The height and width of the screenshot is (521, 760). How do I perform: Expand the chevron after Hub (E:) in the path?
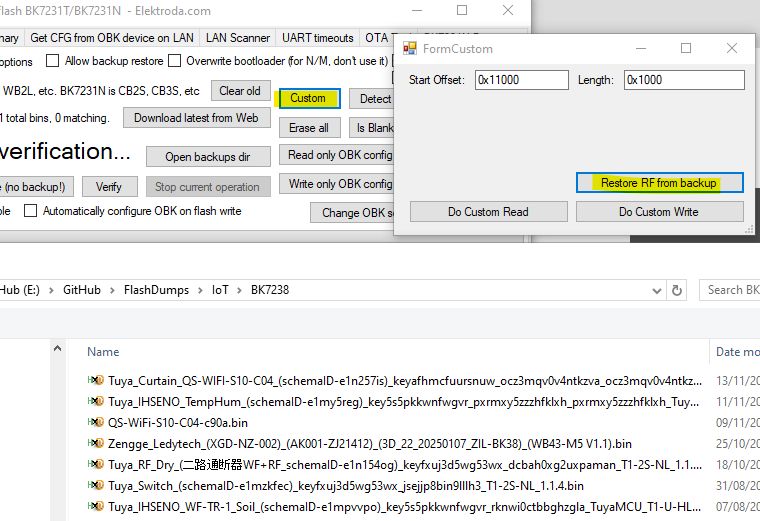pyautogui.click(x=51, y=290)
